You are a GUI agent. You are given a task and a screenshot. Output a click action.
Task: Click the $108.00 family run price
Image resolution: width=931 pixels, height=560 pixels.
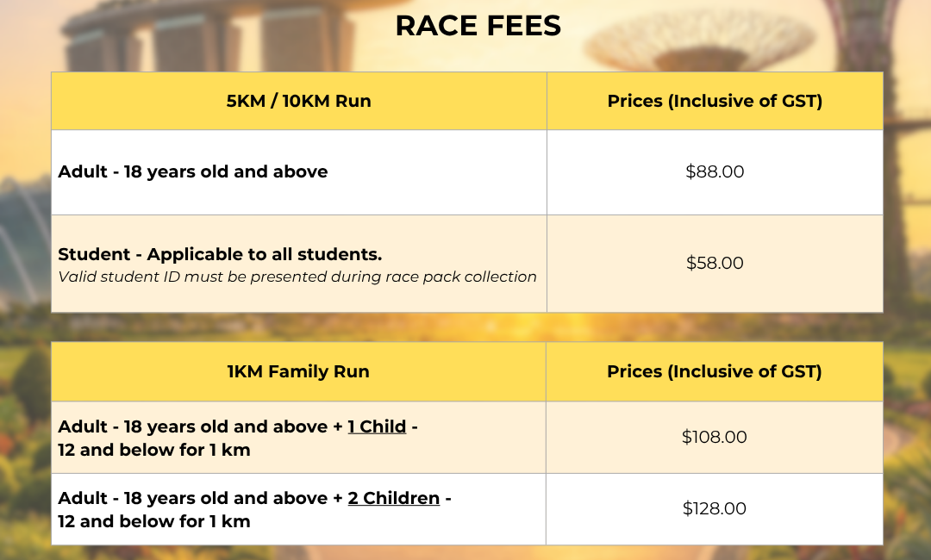[x=715, y=437]
